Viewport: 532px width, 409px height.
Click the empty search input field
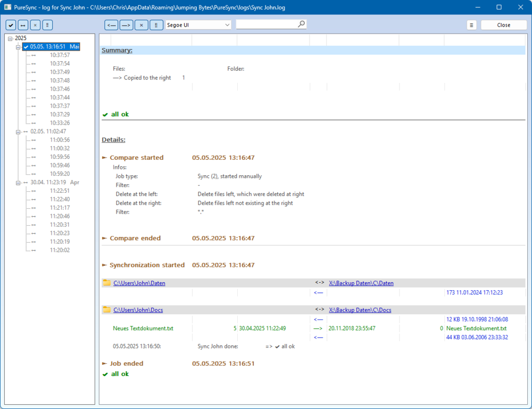coord(267,24)
